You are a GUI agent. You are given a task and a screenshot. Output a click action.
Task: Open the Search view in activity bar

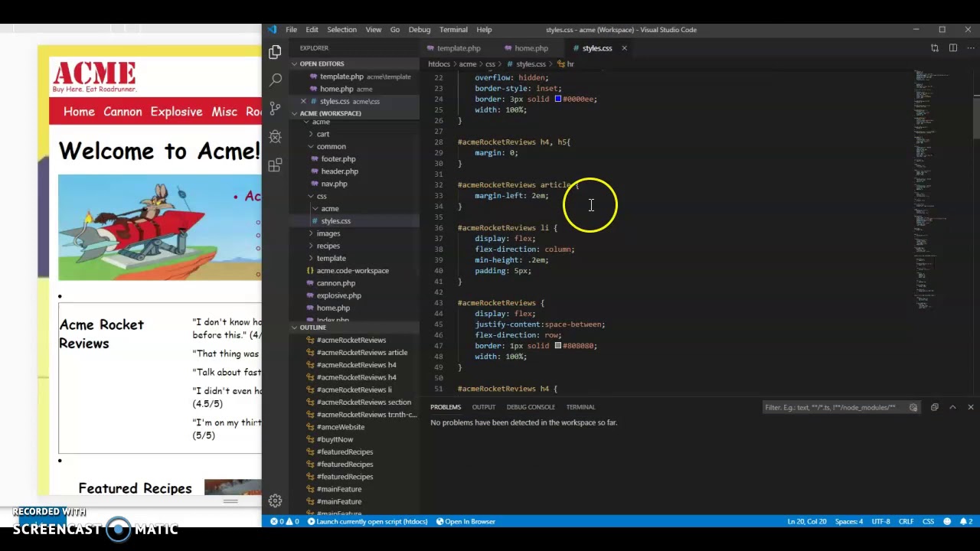(x=275, y=80)
